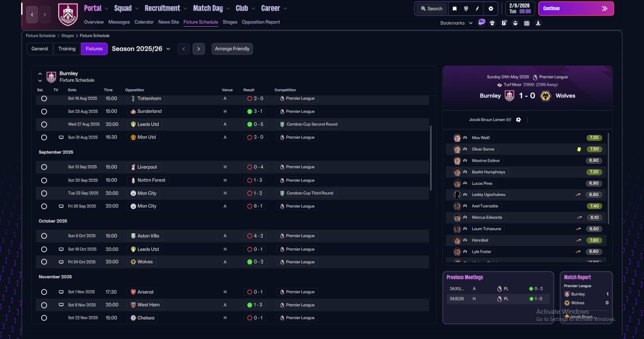Click the Search field in the top bar
The height and width of the screenshot is (339, 644).
(432, 9)
